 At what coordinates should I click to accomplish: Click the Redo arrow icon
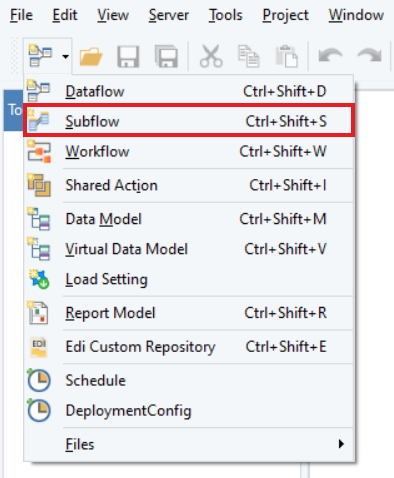(x=369, y=55)
